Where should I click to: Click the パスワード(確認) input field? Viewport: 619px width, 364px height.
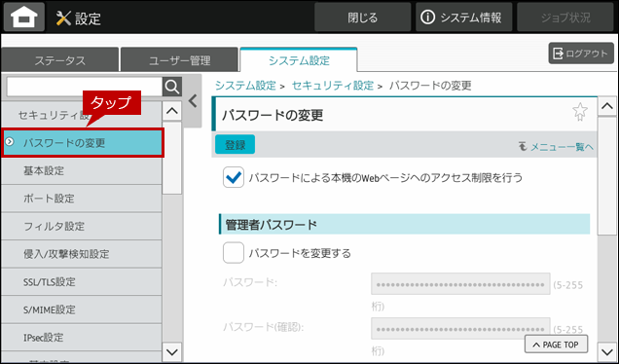point(460,328)
